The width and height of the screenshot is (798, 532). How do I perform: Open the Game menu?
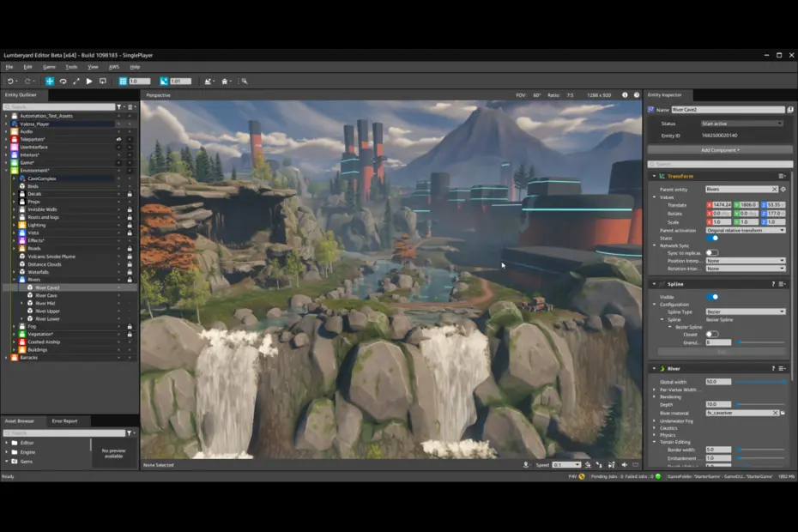[x=49, y=67]
